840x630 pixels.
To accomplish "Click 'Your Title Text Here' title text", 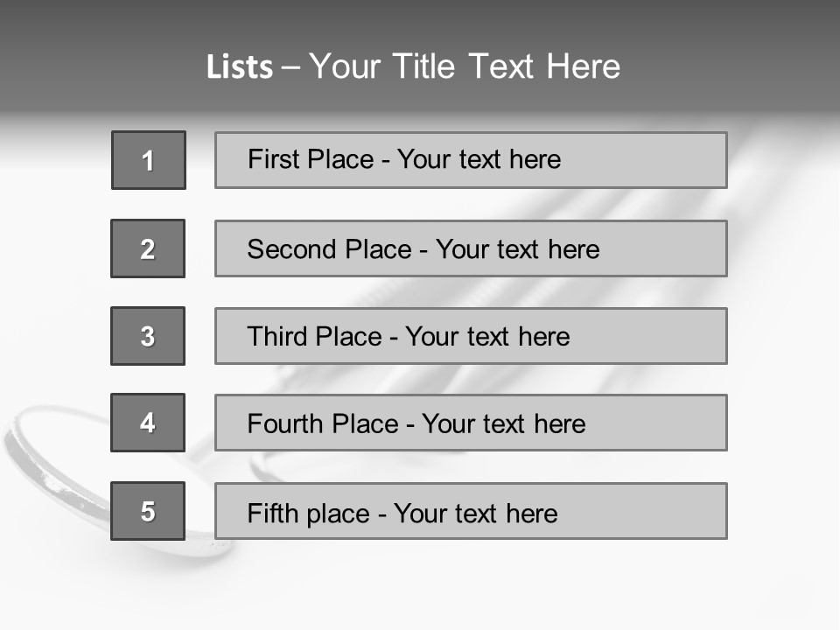I will [465, 67].
